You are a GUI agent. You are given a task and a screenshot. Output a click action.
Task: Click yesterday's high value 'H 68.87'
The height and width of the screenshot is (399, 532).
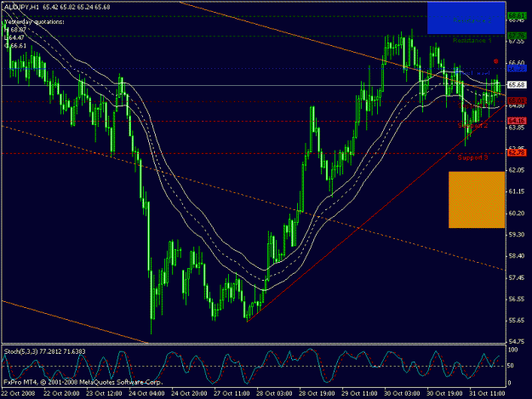tap(15, 30)
